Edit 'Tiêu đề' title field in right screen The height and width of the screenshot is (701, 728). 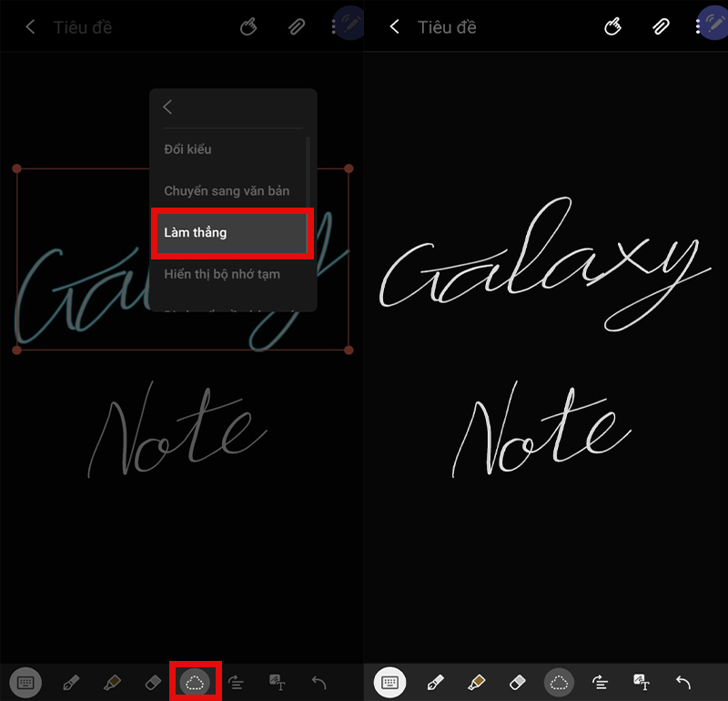point(447,27)
